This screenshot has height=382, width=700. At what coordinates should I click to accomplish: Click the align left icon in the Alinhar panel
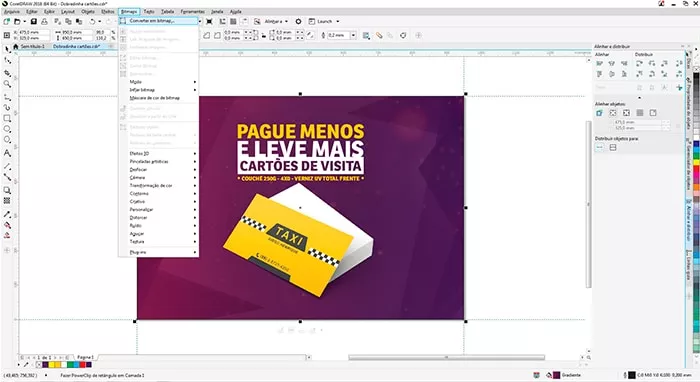[x=600, y=64]
